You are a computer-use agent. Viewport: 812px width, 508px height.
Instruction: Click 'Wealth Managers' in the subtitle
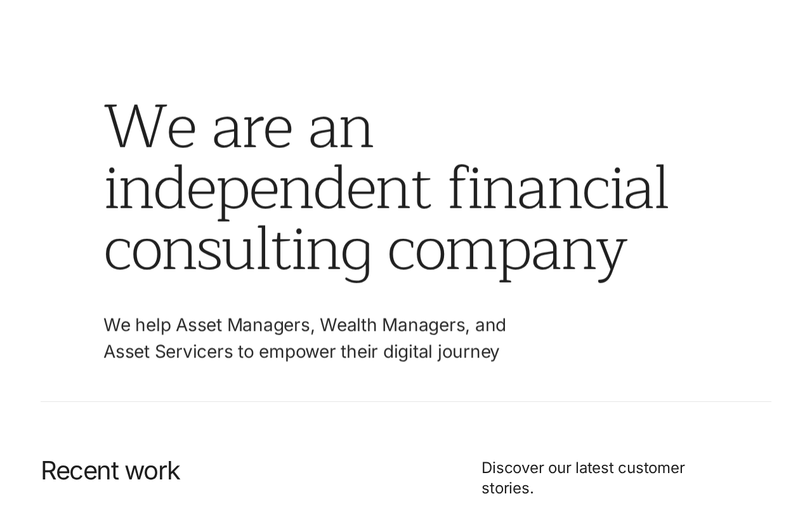pyautogui.click(x=394, y=325)
